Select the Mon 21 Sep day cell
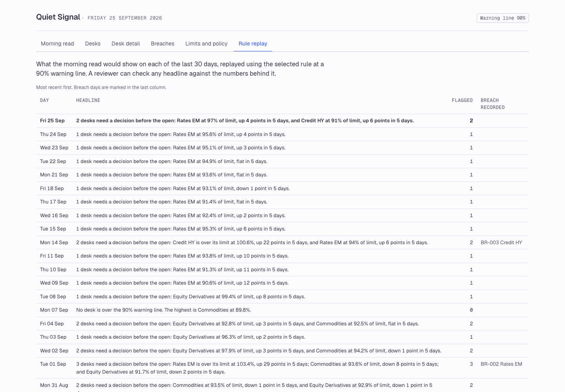 pyautogui.click(x=54, y=175)
